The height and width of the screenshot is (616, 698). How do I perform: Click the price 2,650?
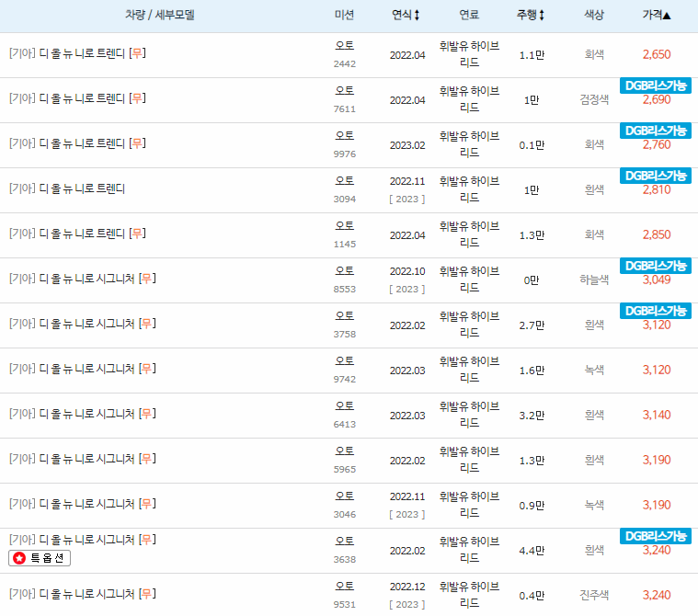[656, 55]
